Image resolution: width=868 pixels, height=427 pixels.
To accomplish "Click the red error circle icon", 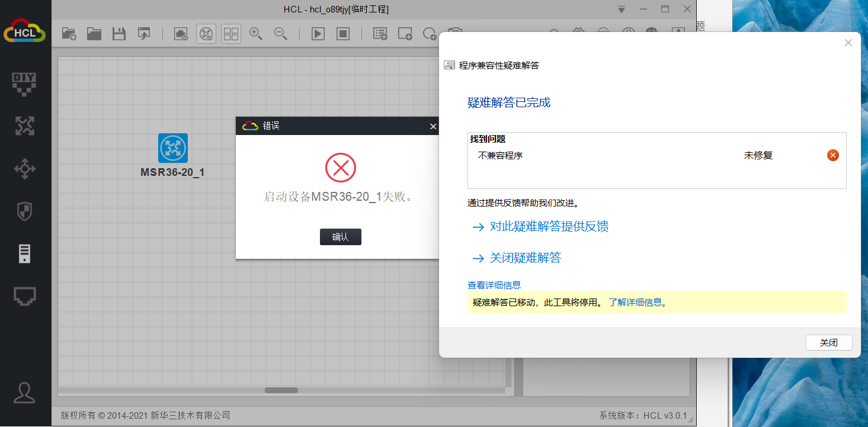I will pos(341,168).
